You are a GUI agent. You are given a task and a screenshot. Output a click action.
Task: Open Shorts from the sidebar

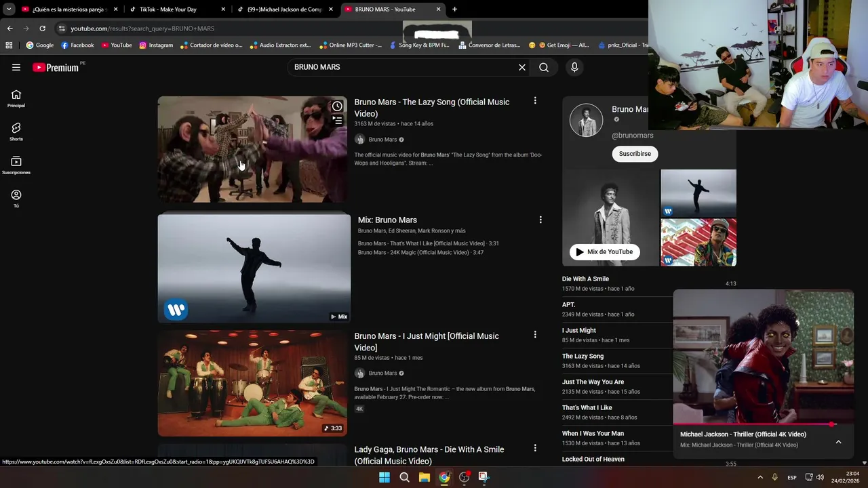click(16, 132)
